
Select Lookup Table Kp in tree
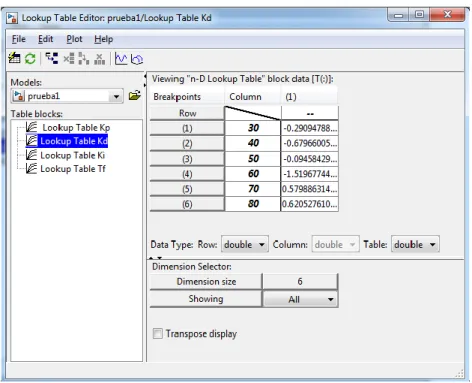76,127
